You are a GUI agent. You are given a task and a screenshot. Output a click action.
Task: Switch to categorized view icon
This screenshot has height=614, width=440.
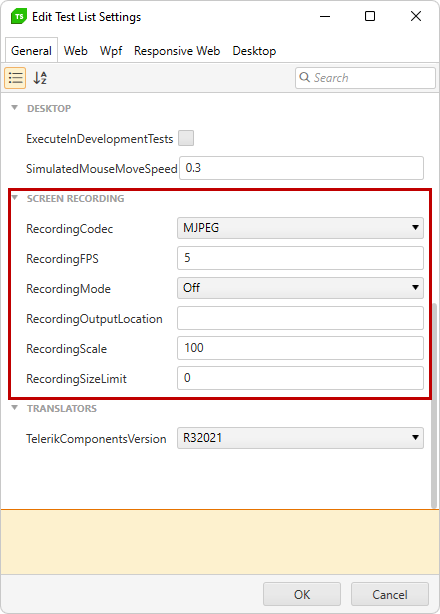click(15, 78)
